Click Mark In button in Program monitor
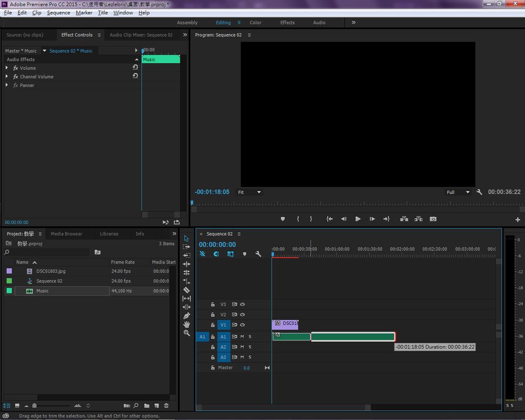The height and width of the screenshot is (420, 525). tap(298, 219)
